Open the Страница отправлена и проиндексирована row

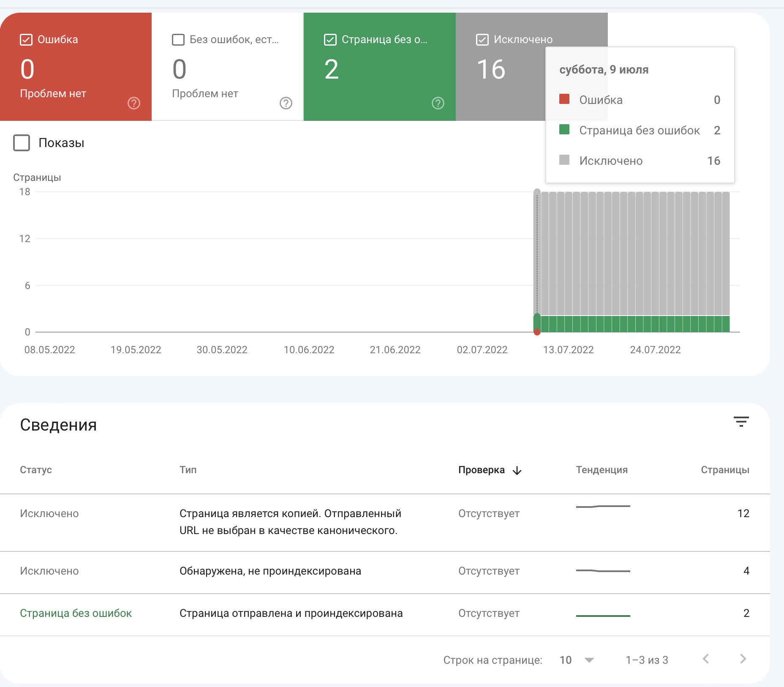pyautogui.click(x=291, y=613)
